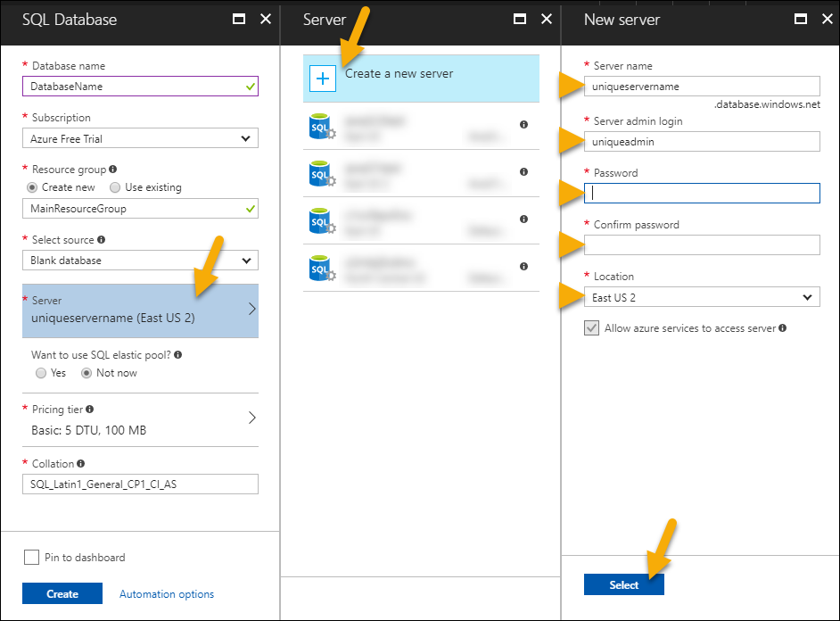This screenshot has height=621, width=840.
Task: Click info icon next to Resource group
Action: tap(113, 170)
